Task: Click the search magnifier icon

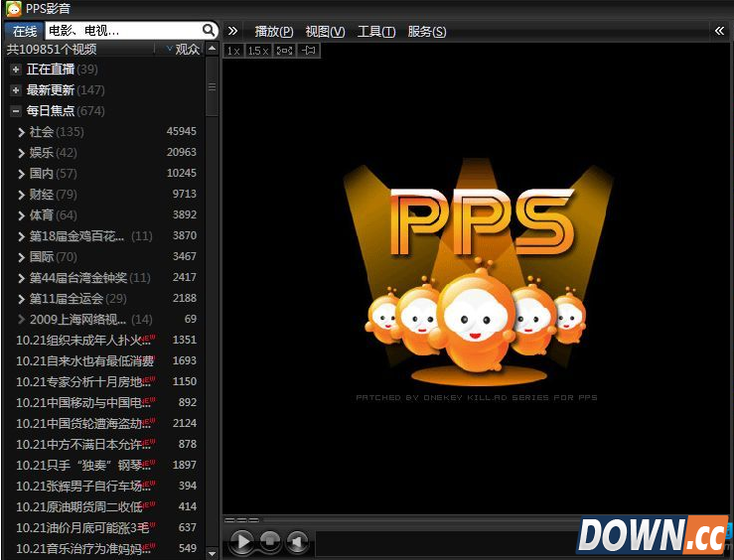Action: coord(209,31)
